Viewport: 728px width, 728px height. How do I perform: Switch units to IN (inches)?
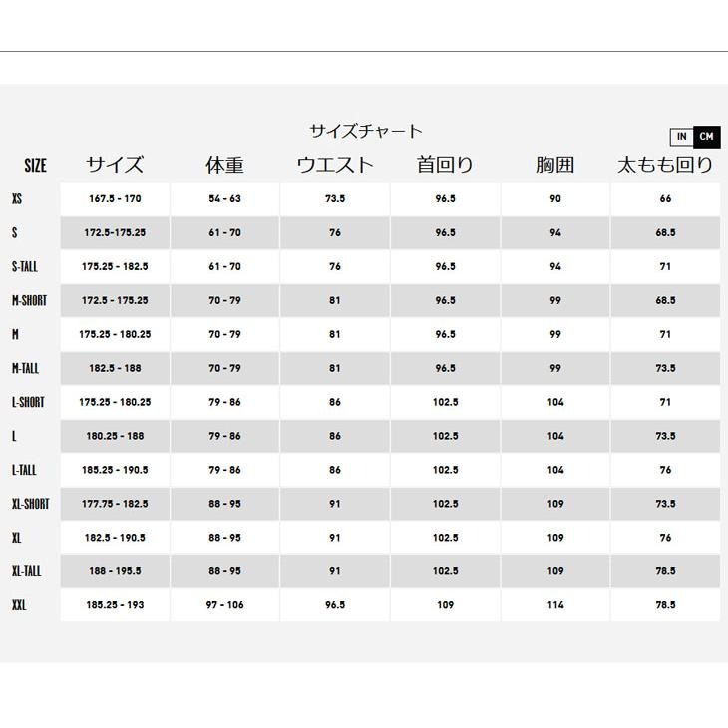681,137
